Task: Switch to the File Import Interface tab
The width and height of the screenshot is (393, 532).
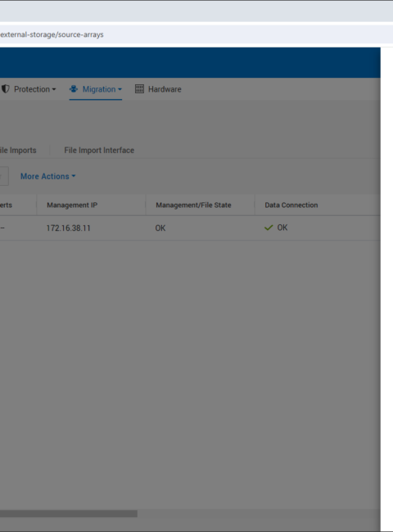Action: tap(99, 151)
